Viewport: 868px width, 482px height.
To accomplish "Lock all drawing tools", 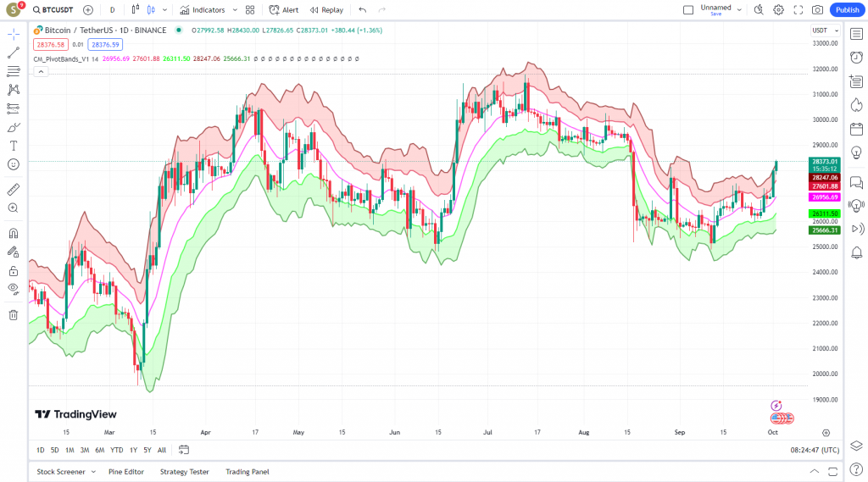I will pos(14,270).
